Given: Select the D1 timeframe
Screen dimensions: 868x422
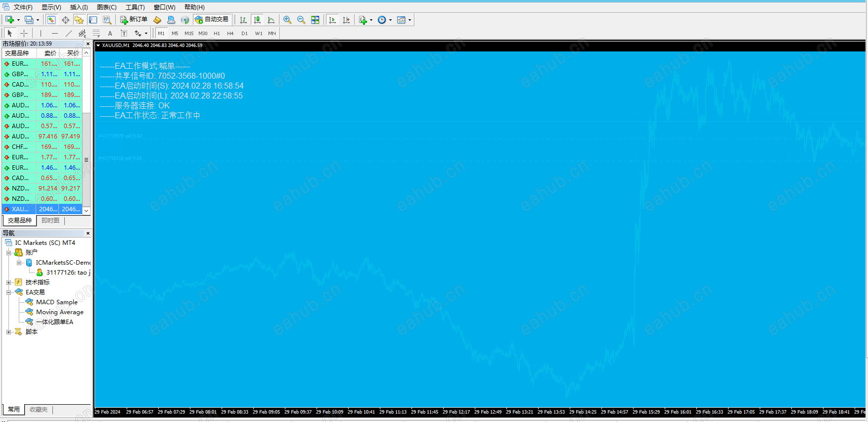Looking at the screenshot, I should point(244,33).
